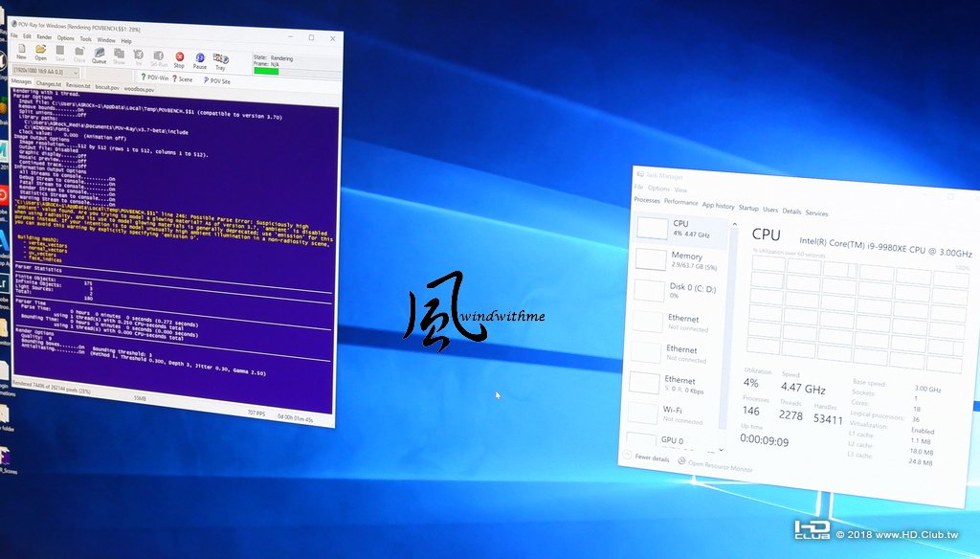Open Task Manager Options menu
This screenshot has height=559, width=980.
[658, 189]
